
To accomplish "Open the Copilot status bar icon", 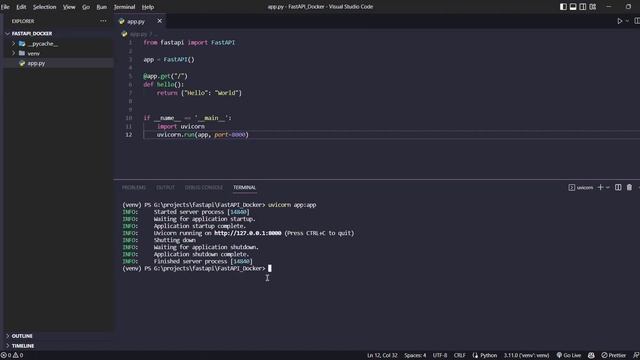I will [591, 356].
